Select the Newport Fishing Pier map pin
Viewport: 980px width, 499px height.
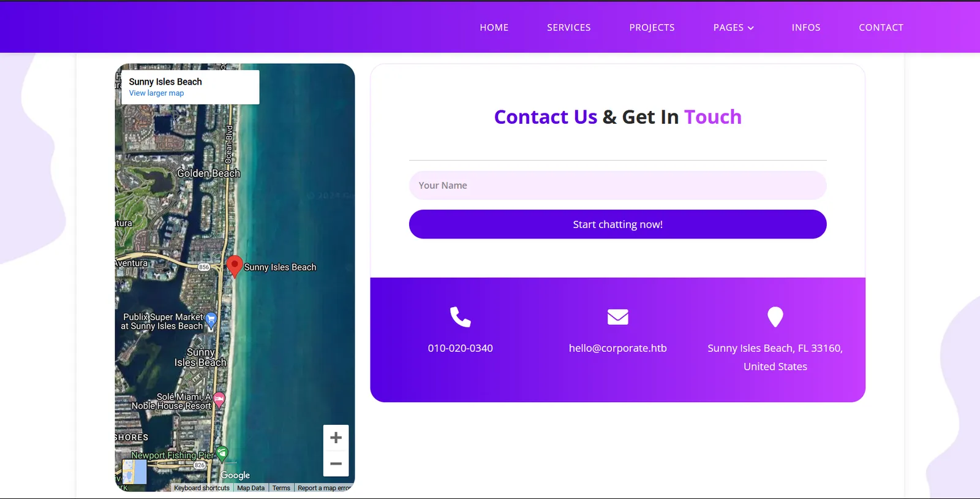pyautogui.click(x=222, y=454)
